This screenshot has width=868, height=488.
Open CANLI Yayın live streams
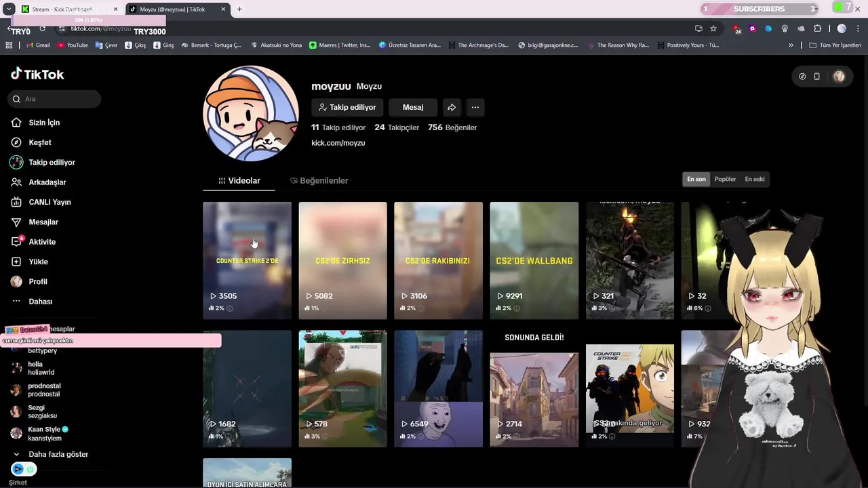click(x=41, y=202)
